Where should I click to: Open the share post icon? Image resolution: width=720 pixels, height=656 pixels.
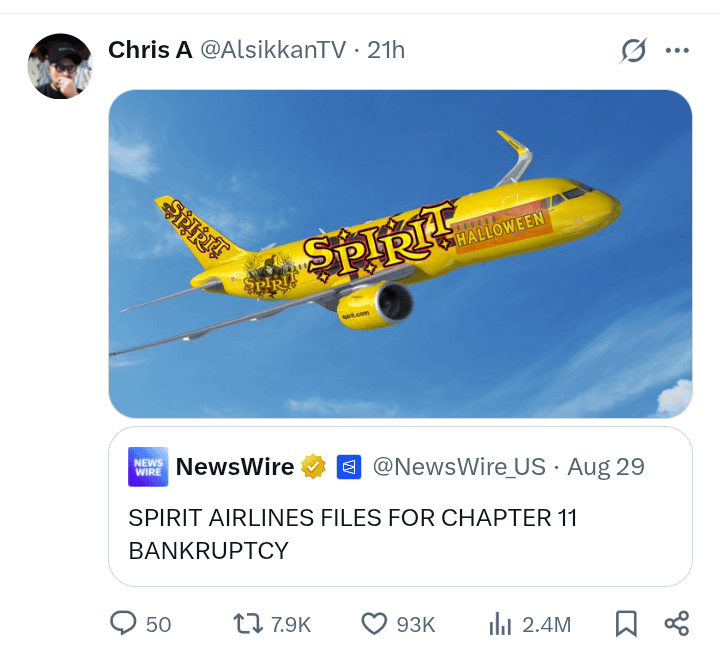point(677,624)
